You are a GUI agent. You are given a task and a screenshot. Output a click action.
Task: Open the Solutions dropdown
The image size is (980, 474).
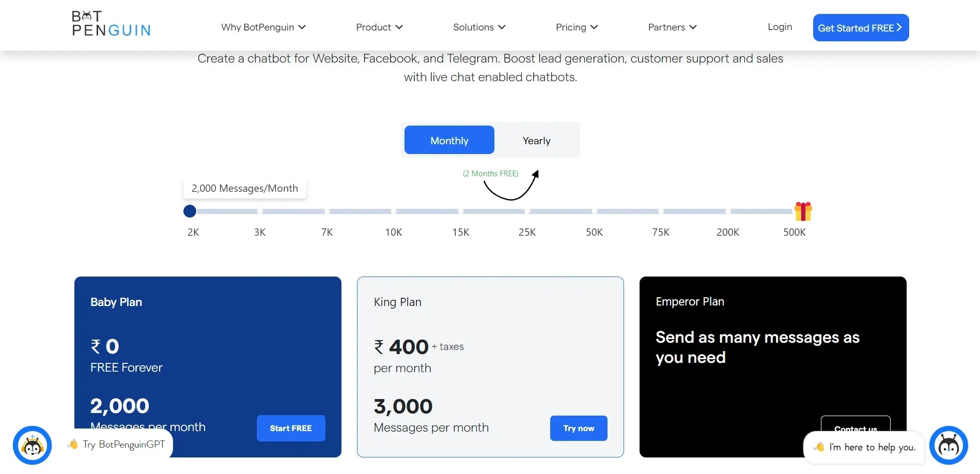coord(479,27)
